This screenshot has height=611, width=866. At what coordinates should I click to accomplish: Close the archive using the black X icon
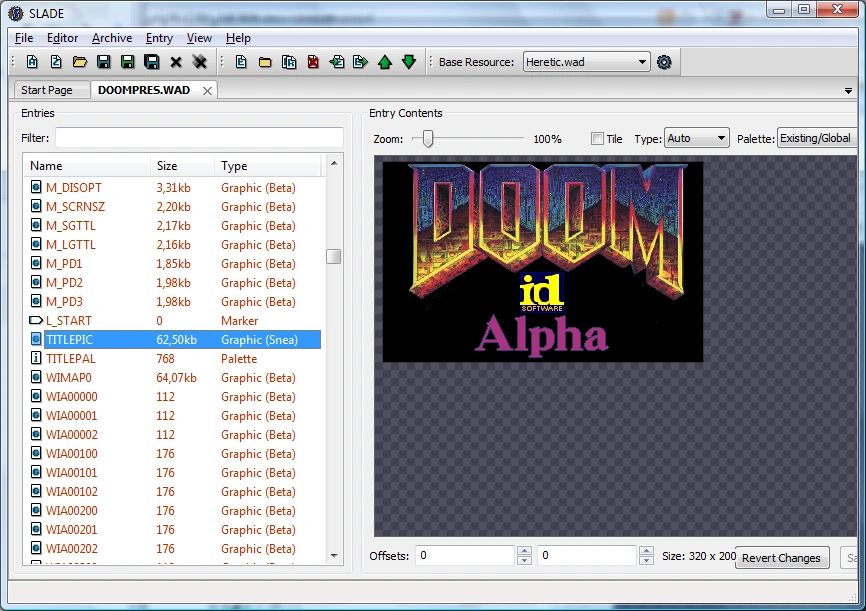(x=176, y=62)
